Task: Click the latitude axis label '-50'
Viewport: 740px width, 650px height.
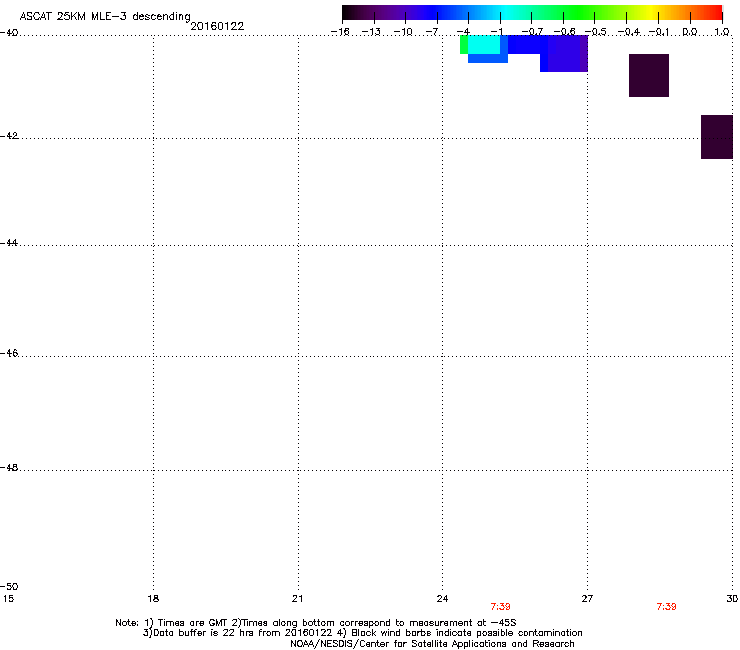Action: pos(9,587)
